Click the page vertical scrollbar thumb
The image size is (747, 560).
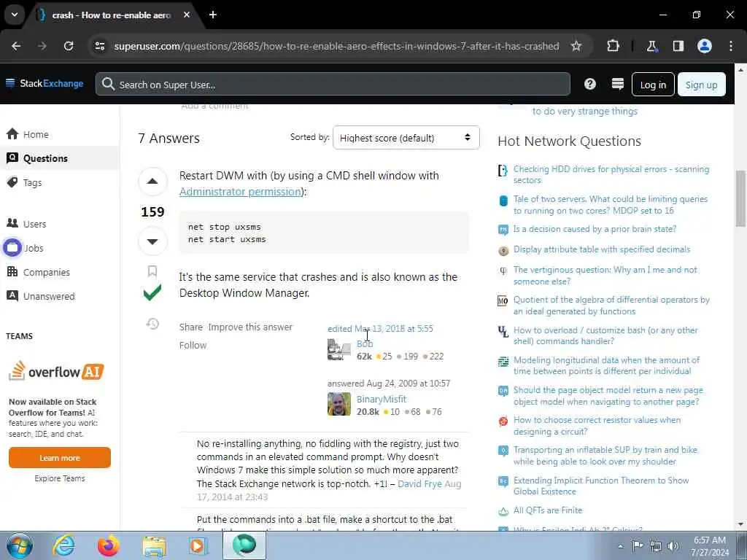(741, 198)
